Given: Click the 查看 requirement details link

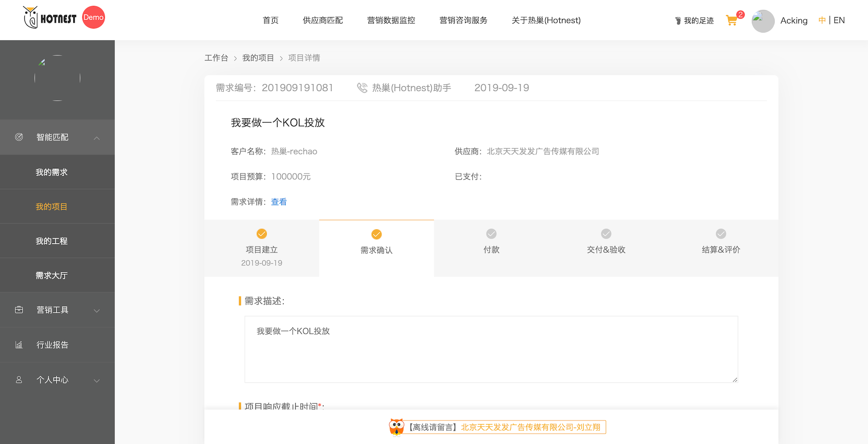Looking at the screenshot, I should coord(279,202).
